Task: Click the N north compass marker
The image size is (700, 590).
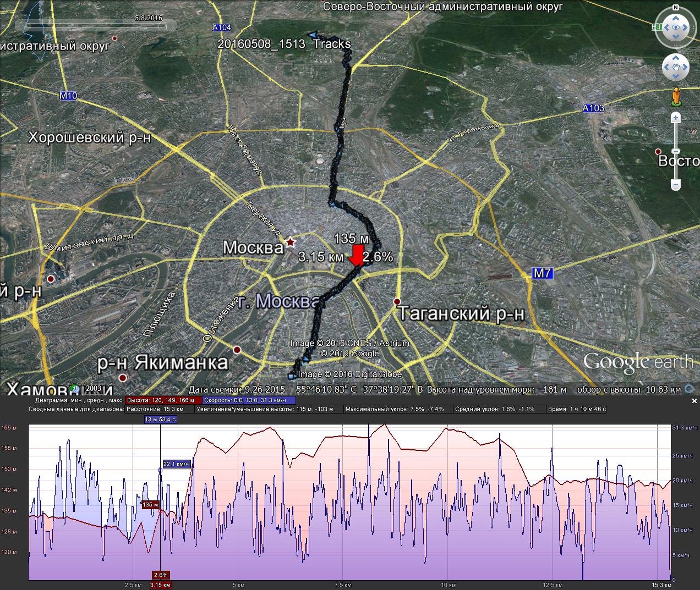Action: [x=675, y=8]
